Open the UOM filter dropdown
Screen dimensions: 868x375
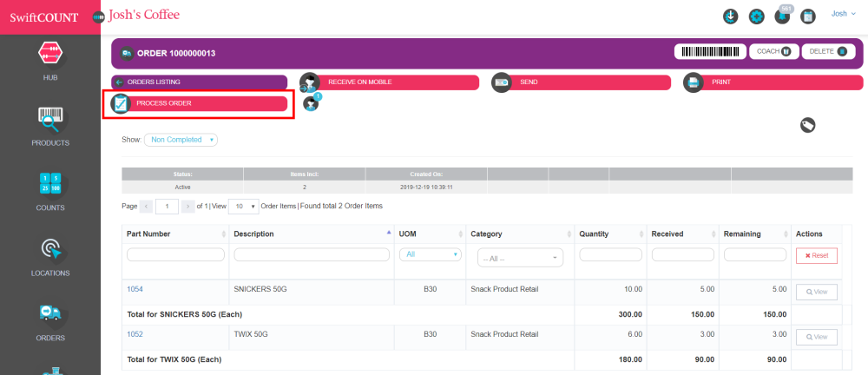(x=431, y=254)
